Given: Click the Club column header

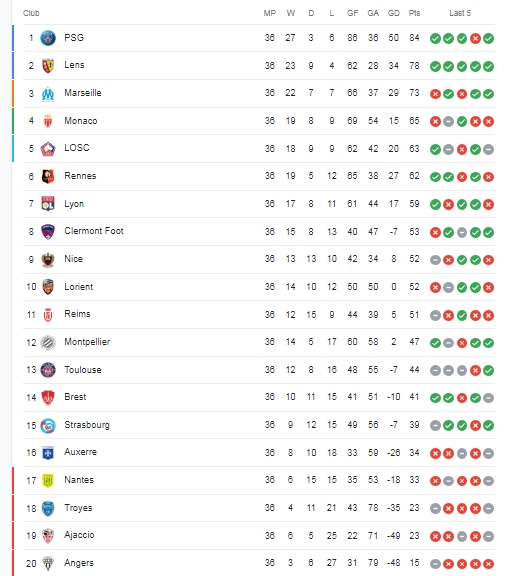Looking at the screenshot, I should click(x=31, y=13).
